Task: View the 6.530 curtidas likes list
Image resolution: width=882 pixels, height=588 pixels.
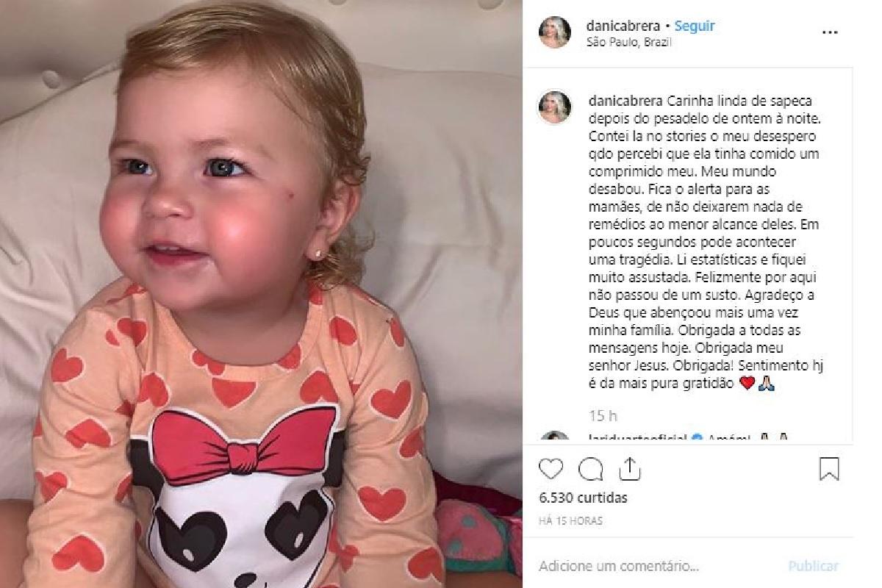Action: (584, 498)
